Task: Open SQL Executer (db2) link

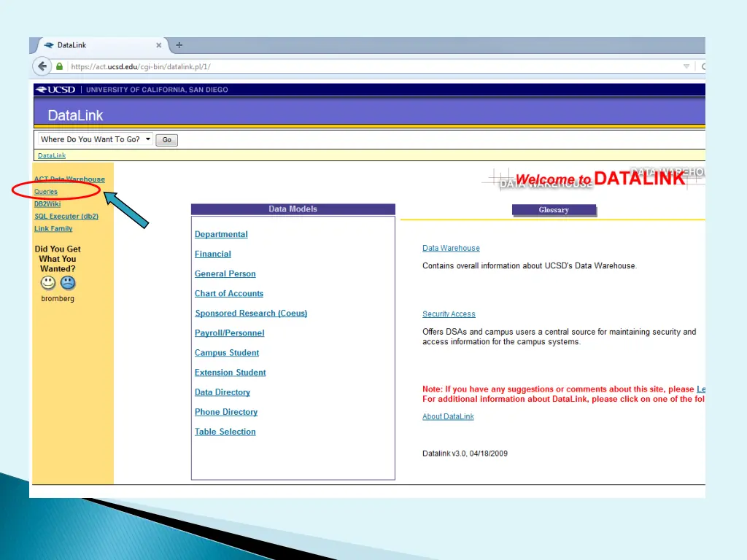Action: pos(66,216)
